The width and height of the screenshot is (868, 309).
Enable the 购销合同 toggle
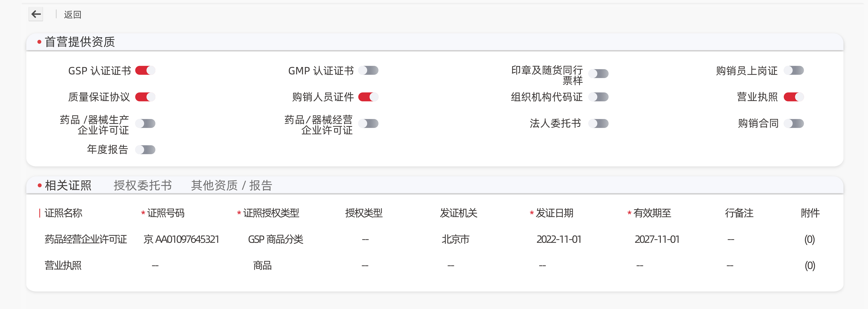(794, 124)
